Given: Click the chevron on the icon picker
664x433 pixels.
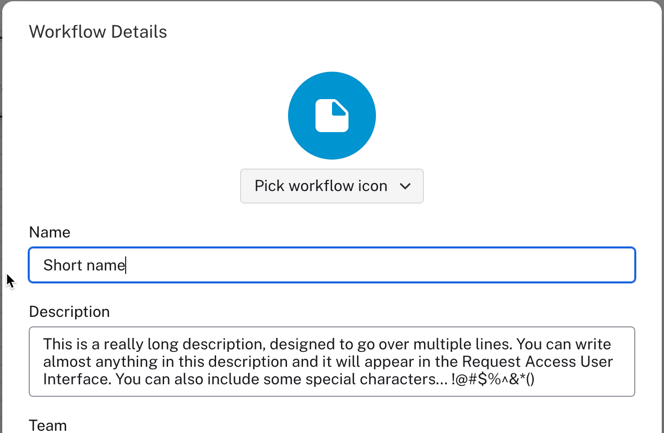Looking at the screenshot, I should coord(405,186).
